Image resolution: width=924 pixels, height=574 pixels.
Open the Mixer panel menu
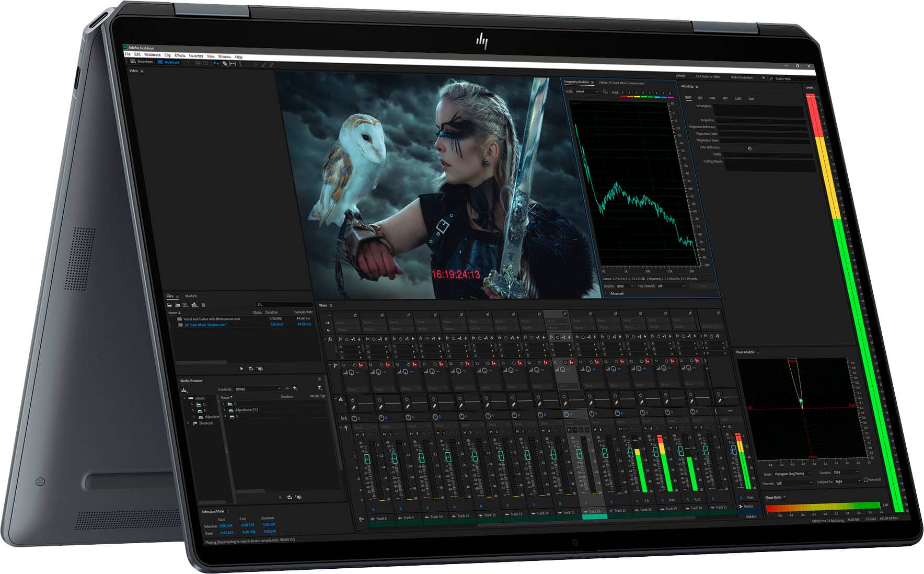(331, 305)
